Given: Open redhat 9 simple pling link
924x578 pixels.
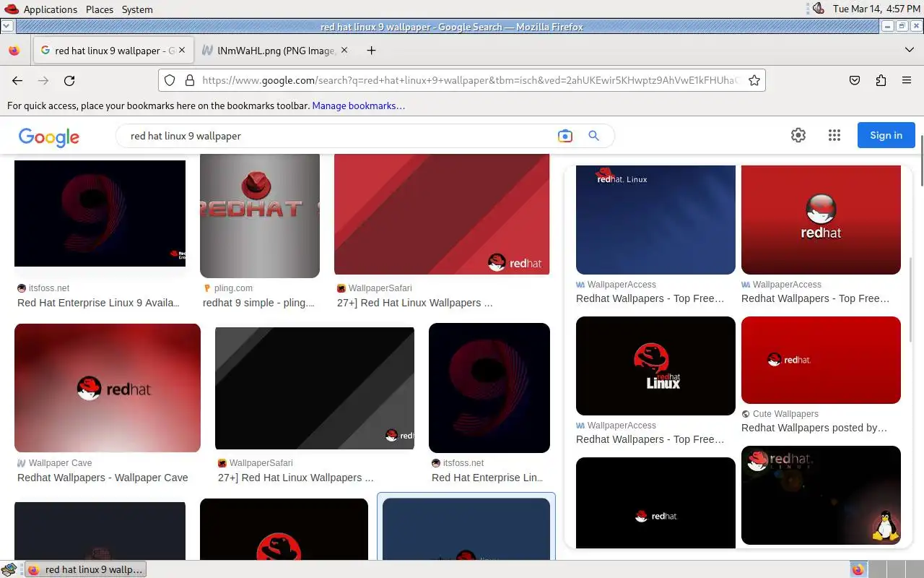Looking at the screenshot, I should (x=258, y=303).
